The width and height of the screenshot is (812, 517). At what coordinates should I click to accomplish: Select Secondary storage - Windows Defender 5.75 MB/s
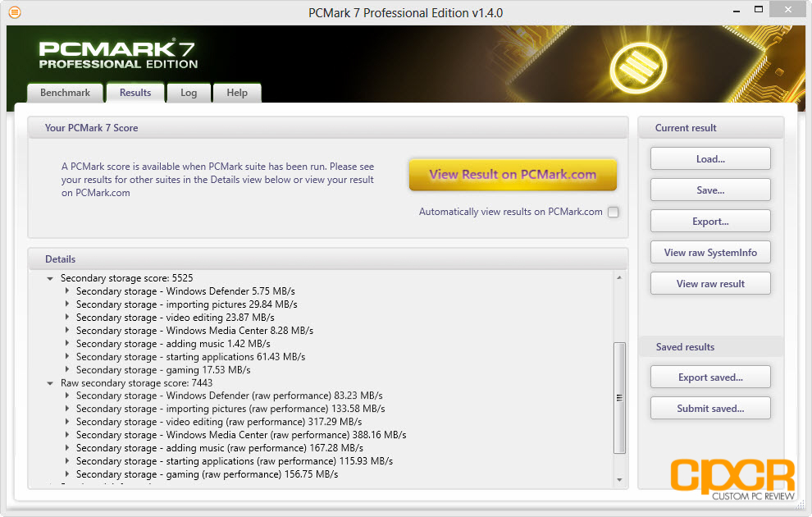(185, 291)
